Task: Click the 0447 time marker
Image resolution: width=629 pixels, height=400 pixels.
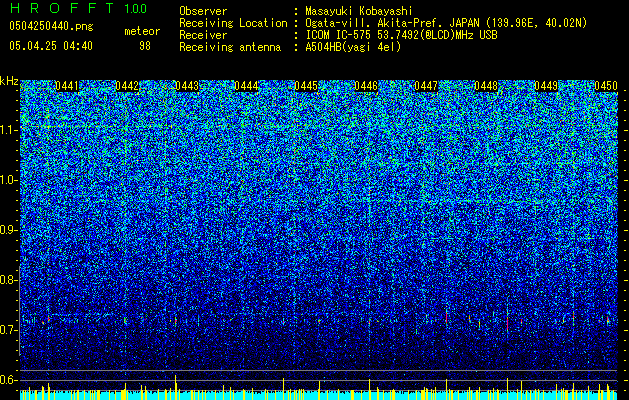Action: click(426, 86)
